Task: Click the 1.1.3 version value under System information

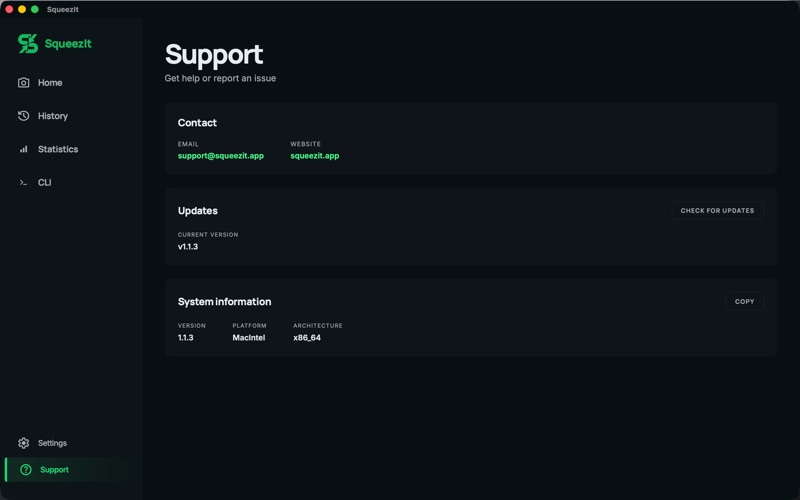Action: click(x=186, y=337)
